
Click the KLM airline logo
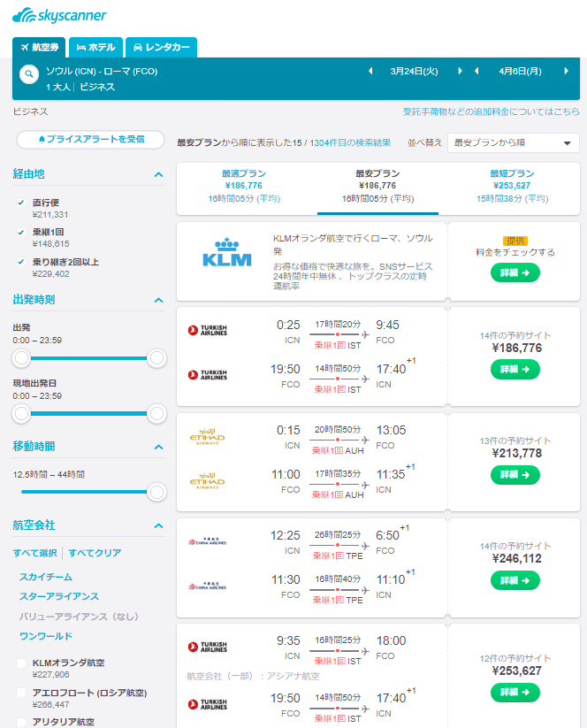tap(227, 253)
